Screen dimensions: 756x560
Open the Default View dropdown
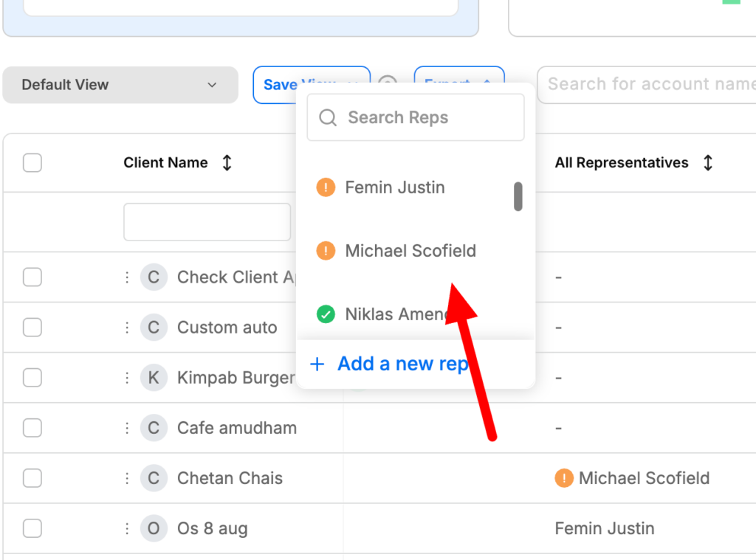click(x=120, y=84)
